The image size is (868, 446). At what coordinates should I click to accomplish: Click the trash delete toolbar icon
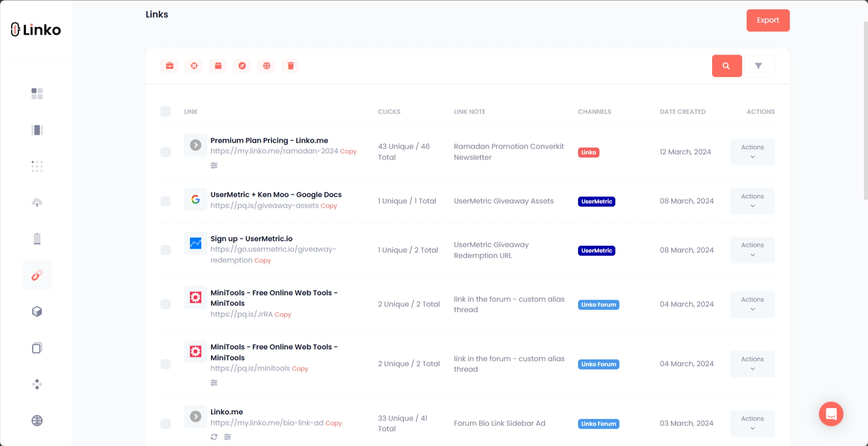click(291, 66)
